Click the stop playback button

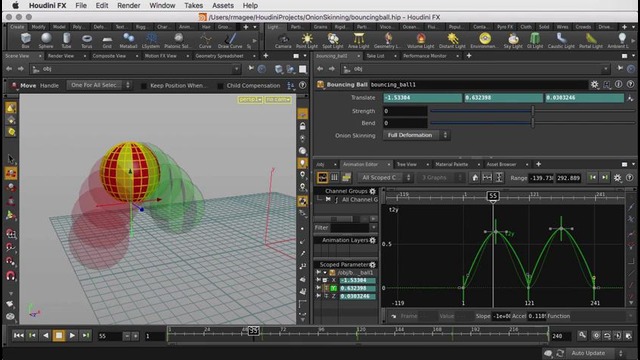(x=59, y=336)
